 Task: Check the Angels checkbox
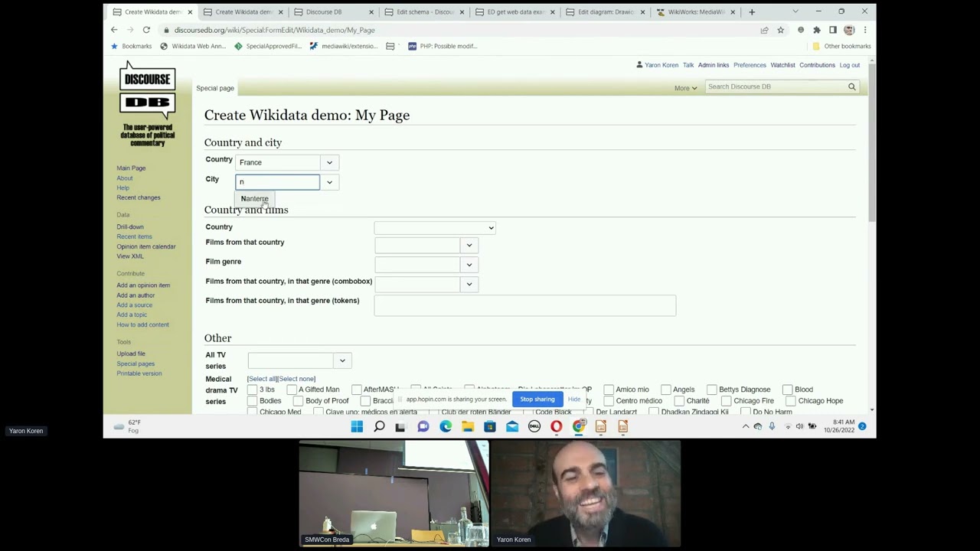(x=666, y=390)
